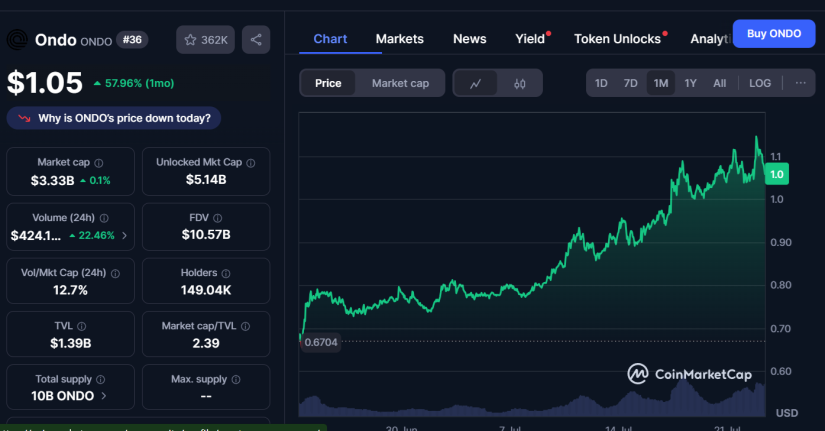825x431 pixels.
Task: Select the Price toggle
Action: (x=328, y=83)
